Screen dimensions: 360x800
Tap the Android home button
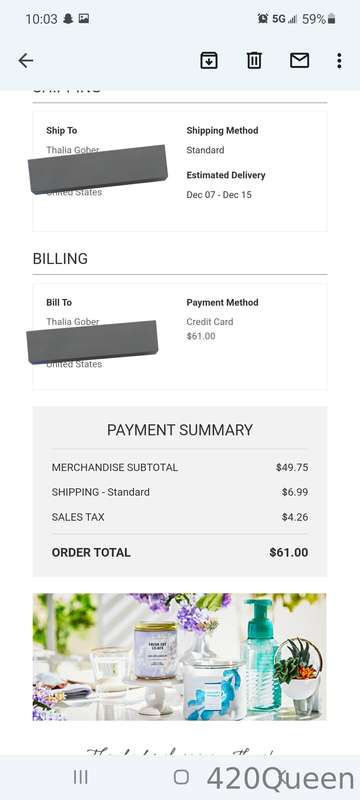pos(181,777)
